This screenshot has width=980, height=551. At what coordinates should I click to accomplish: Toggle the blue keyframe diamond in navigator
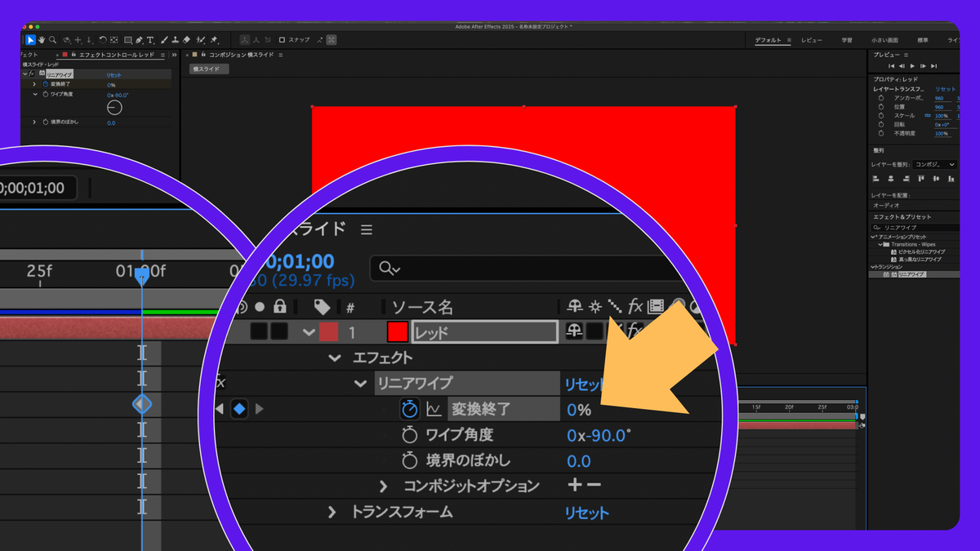click(x=239, y=409)
